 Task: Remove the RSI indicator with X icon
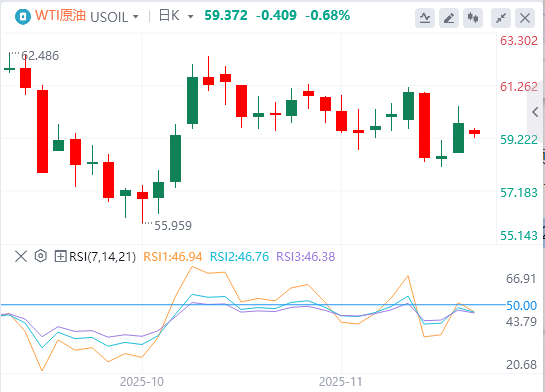click(21, 257)
